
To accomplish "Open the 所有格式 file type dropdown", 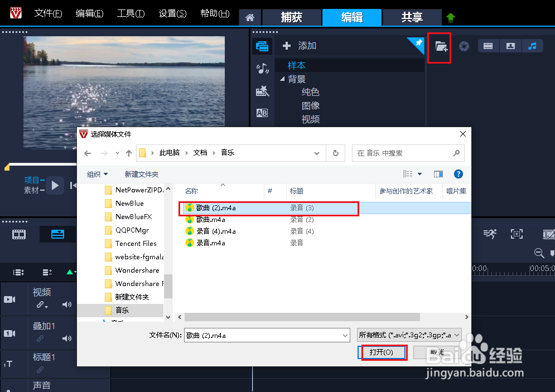I will coord(409,335).
